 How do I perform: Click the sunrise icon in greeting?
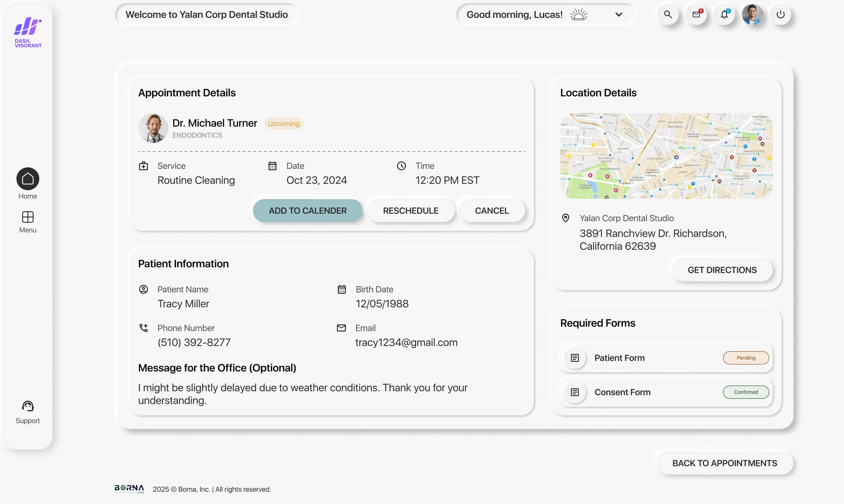click(x=579, y=14)
